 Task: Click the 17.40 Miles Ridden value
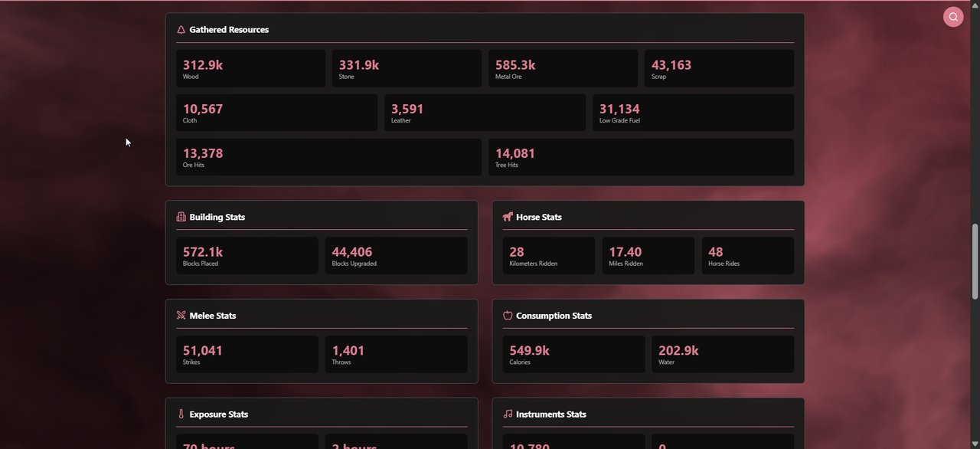626,252
